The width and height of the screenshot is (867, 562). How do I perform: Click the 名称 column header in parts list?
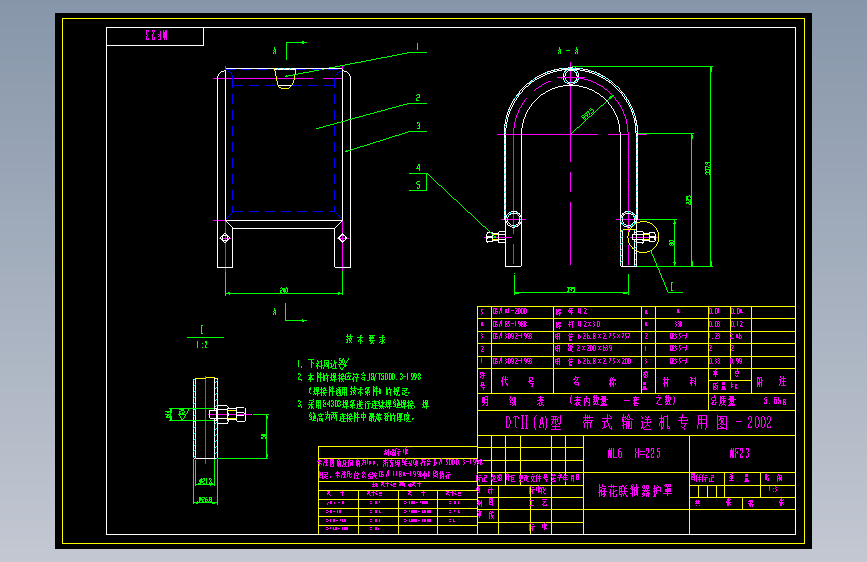pyautogui.click(x=596, y=382)
